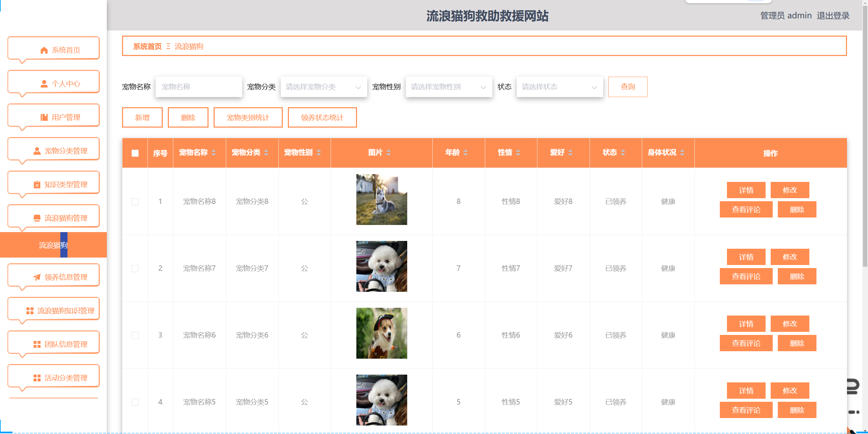Click the husky photo thumbnail in row 1

[381, 199]
